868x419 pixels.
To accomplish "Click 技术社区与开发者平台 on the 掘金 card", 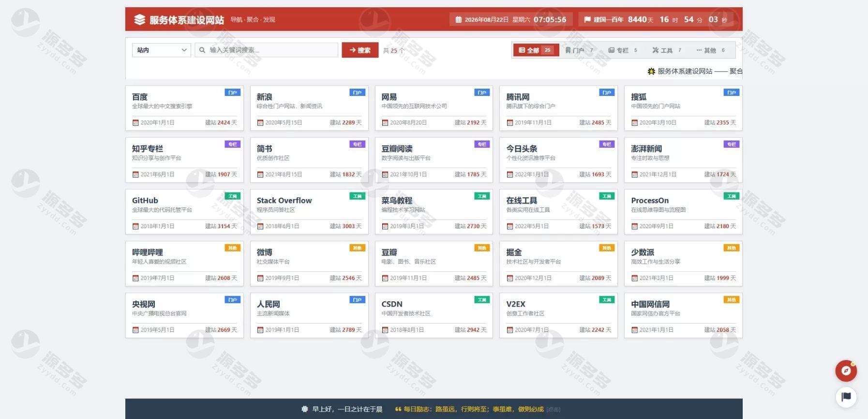I will click(x=534, y=262).
